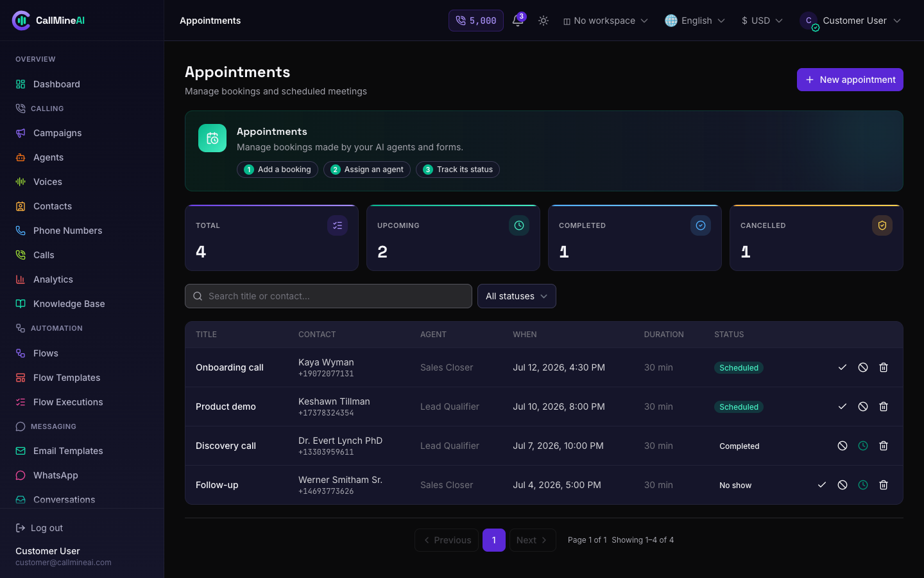Click the Assign an agent step chip
Viewport: 924px width, 578px height.
tap(367, 170)
